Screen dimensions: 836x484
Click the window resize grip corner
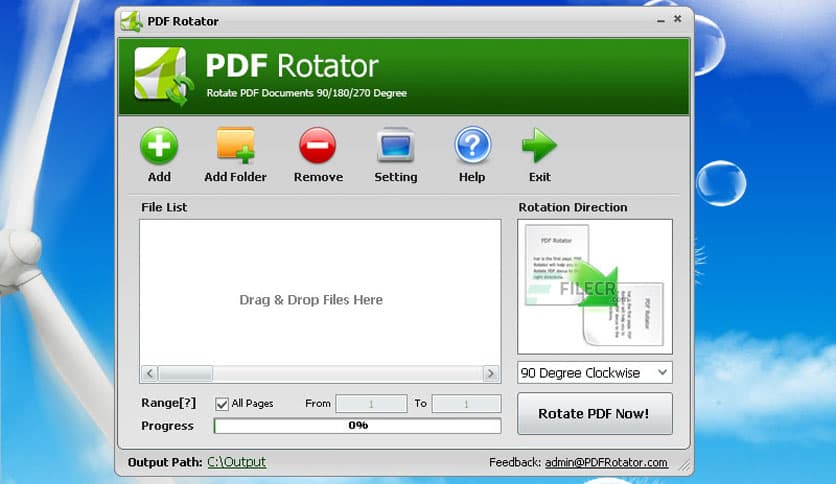[x=684, y=465]
